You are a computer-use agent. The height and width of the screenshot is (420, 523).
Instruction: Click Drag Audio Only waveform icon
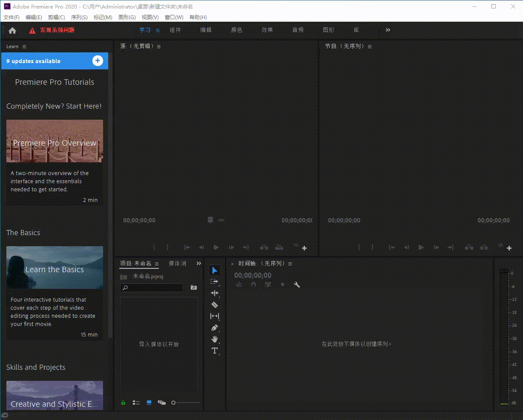tap(221, 220)
